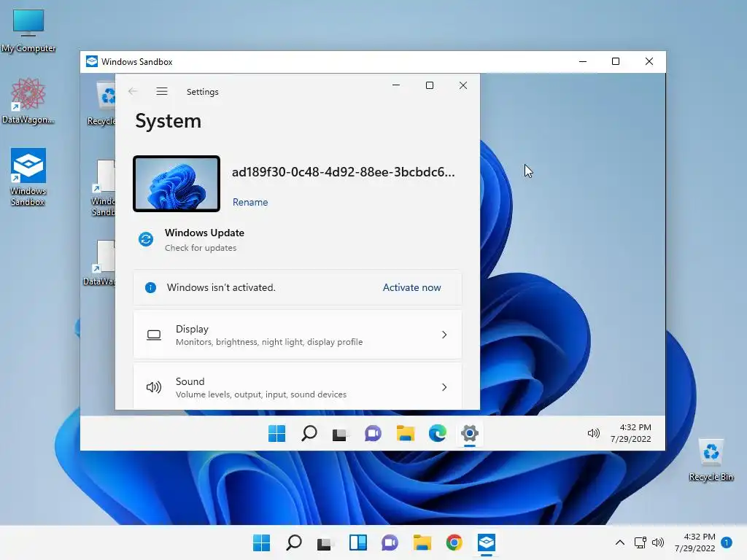Click the Windows isn't activated info icon
Screen dimensions: 747x560
pyautogui.click(x=150, y=287)
